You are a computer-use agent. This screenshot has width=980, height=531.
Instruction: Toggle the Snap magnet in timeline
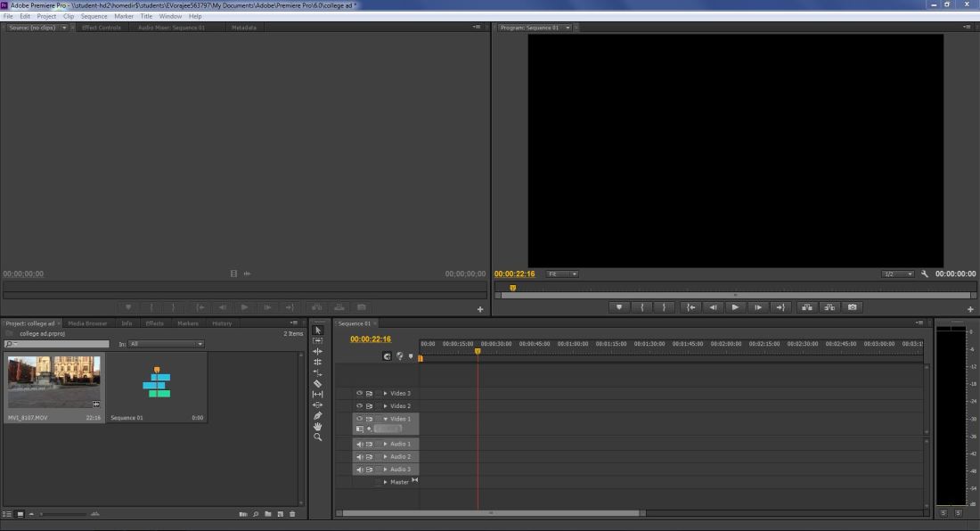pos(388,356)
